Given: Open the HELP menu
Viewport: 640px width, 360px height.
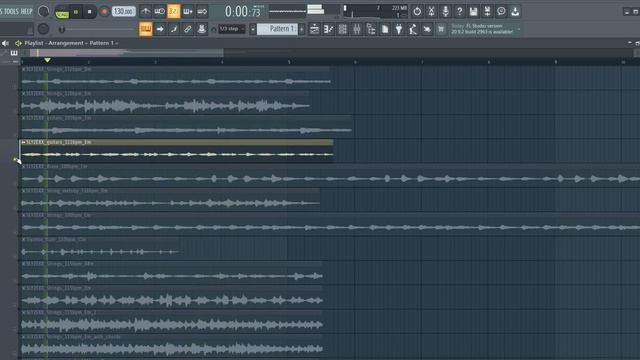Looking at the screenshot, I should 27,11.
